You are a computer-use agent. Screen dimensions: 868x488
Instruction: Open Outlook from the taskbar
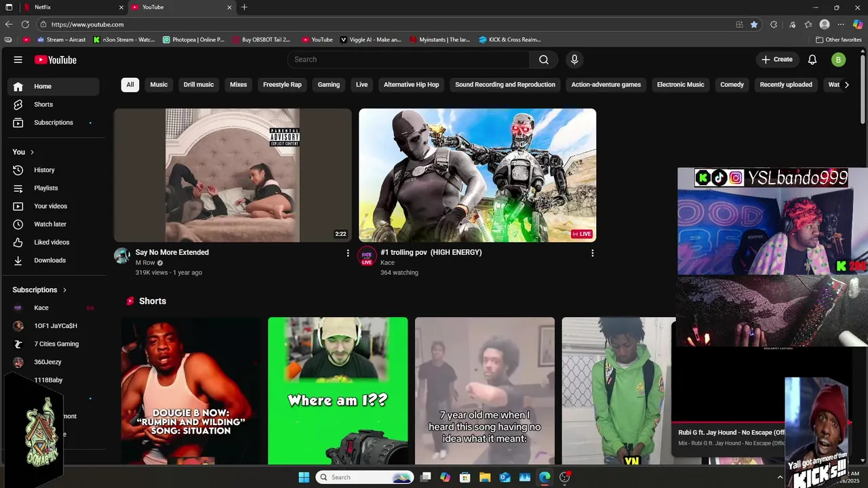[505, 477]
